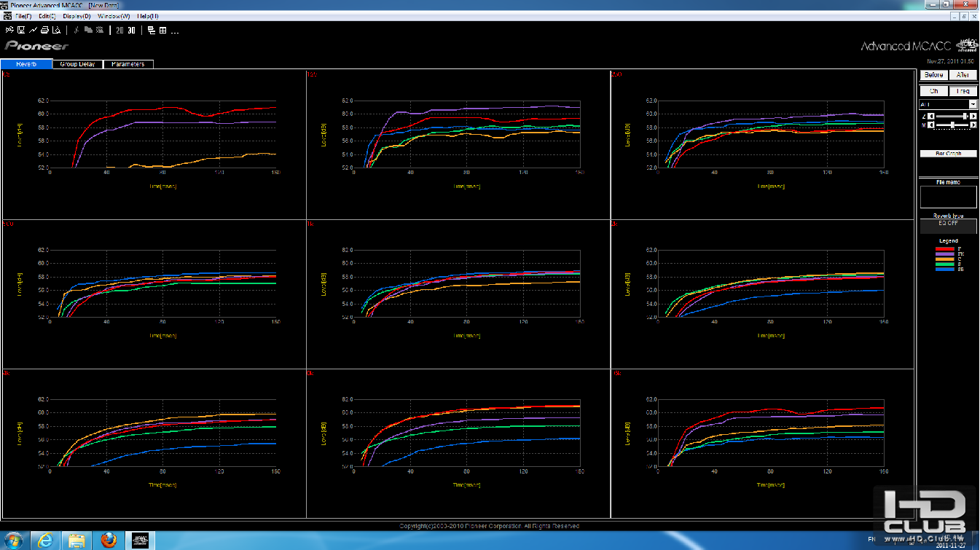Click inside the File memo box
This screenshot has height=550, width=980.
(x=948, y=197)
